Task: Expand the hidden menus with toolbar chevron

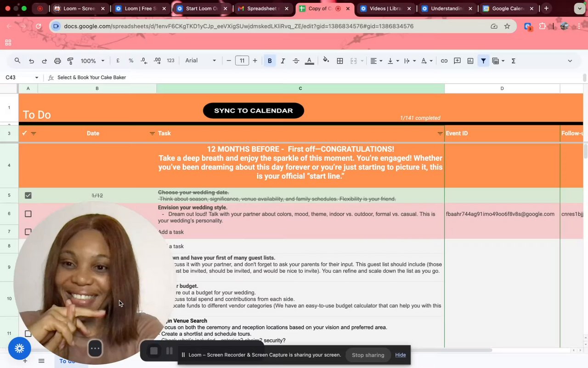Action: click(570, 61)
